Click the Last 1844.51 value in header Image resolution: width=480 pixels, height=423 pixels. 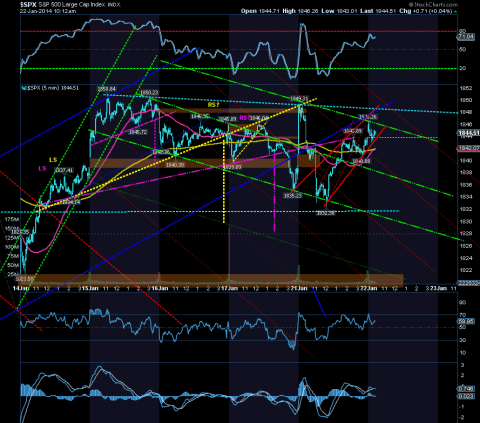[x=378, y=11]
